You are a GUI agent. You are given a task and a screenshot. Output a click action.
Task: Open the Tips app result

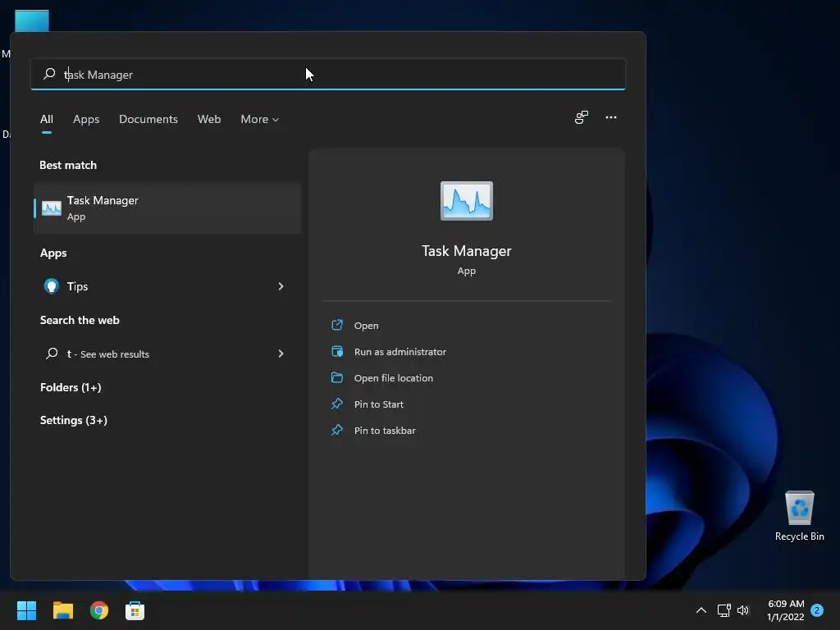tap(167, 286)
